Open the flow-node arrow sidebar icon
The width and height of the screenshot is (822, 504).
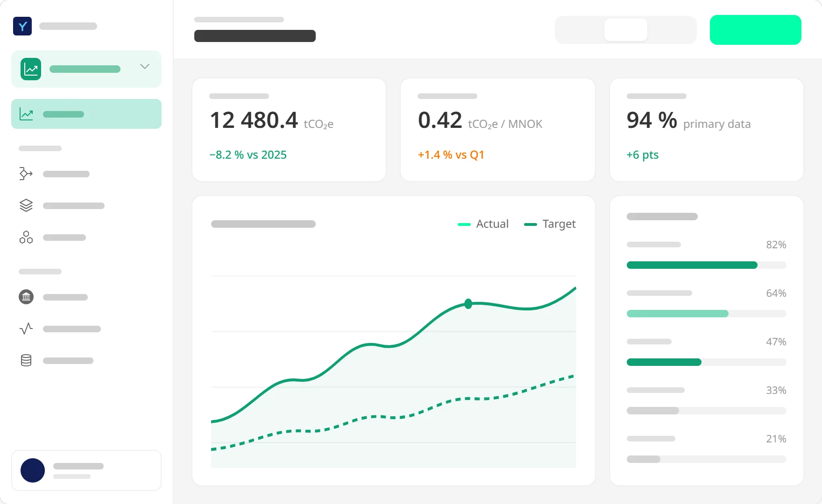26,174
